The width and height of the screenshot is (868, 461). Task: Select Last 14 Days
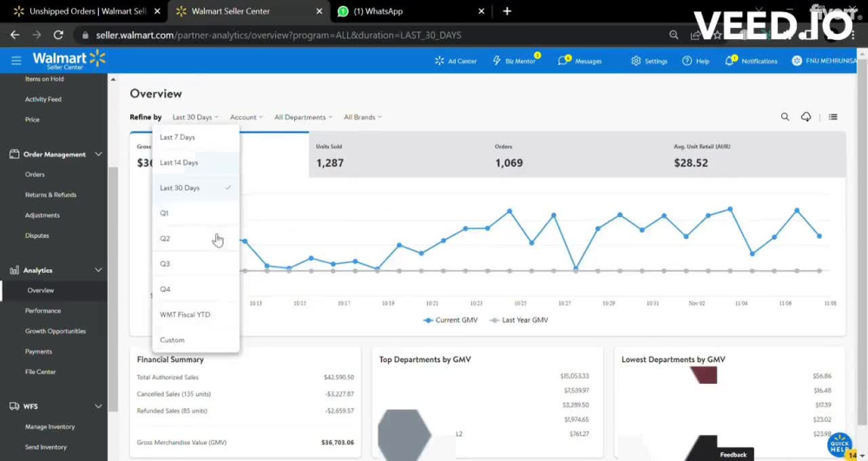(196, 162)
